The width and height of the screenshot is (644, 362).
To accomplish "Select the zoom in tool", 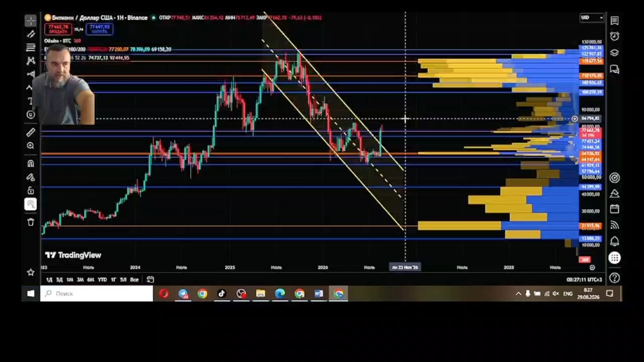I will (31, 146).
